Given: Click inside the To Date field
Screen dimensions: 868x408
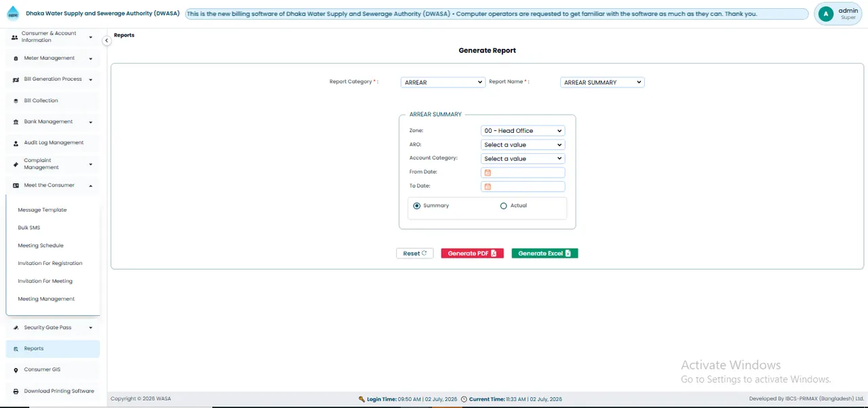Looking at the screenshot, I should [x=523, y=186].
